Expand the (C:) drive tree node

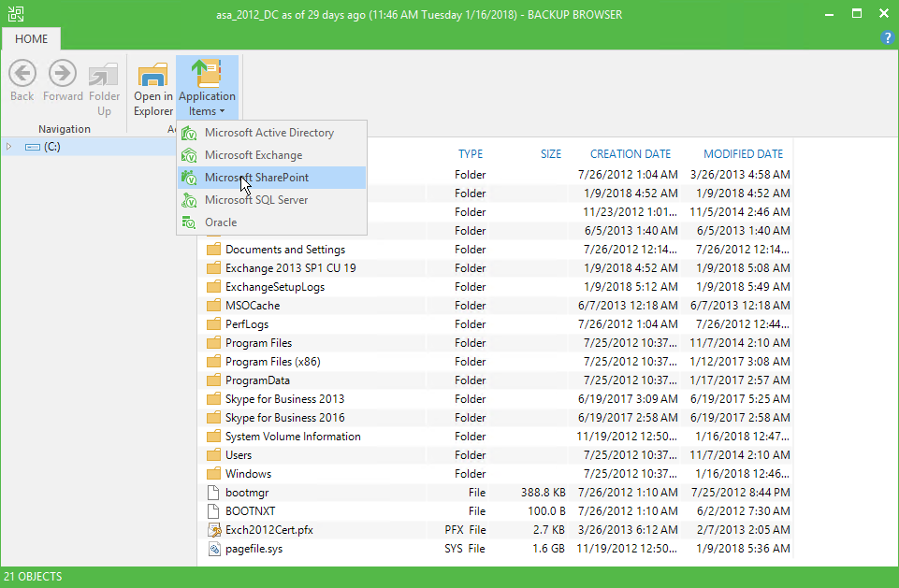coord(9,147)
